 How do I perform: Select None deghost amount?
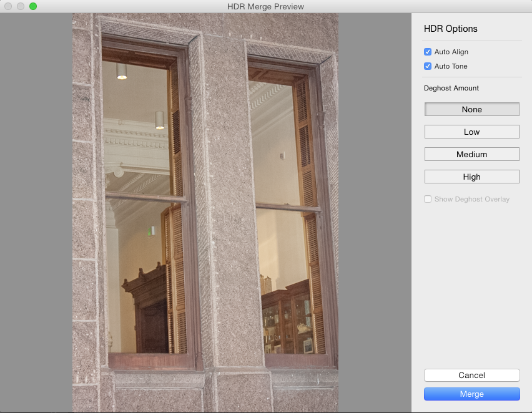(471, 109)
